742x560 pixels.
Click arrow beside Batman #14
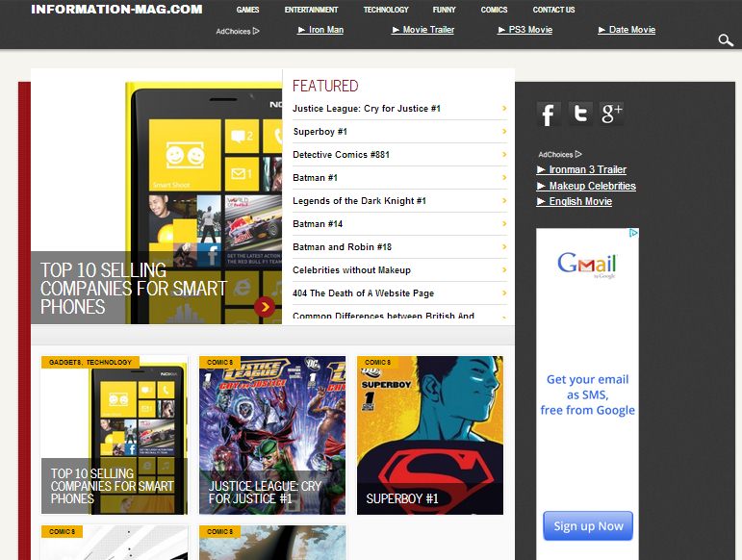pos(504,224)
